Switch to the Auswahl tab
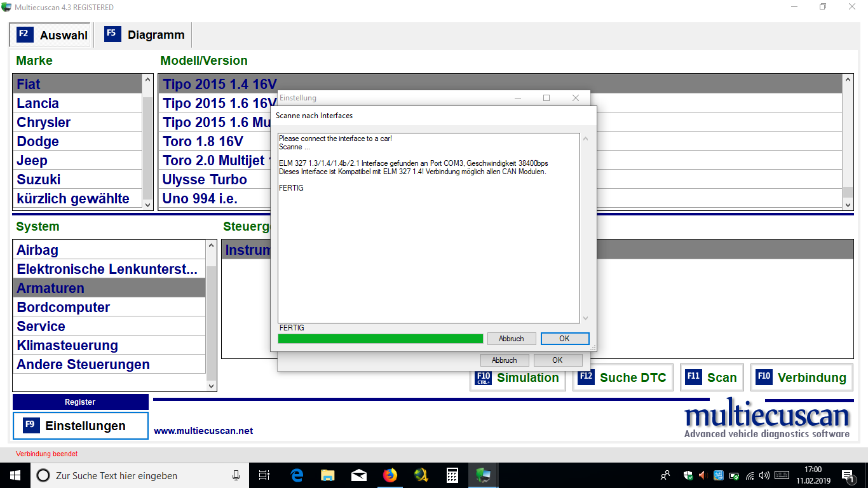The width and height of the screenshot is (868, 488). click(52, 35)
